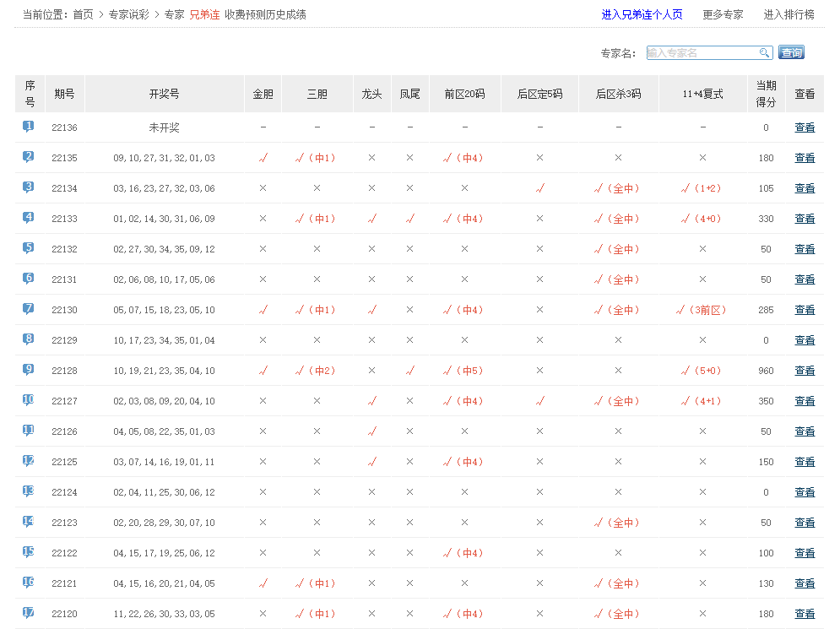Click the rank 7 badge icon
Screen dimensions: 840x629
click(x=29, y=309)
